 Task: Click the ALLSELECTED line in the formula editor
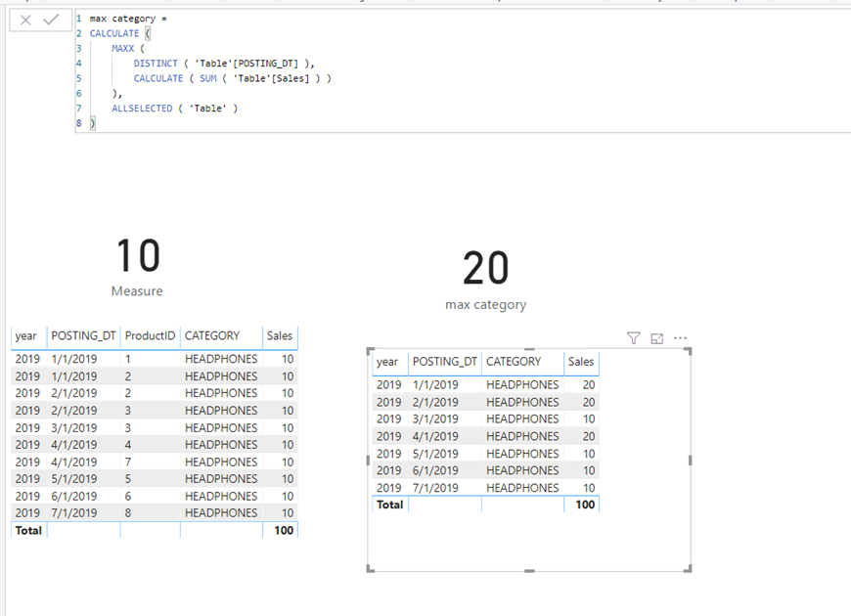[174, 109]
